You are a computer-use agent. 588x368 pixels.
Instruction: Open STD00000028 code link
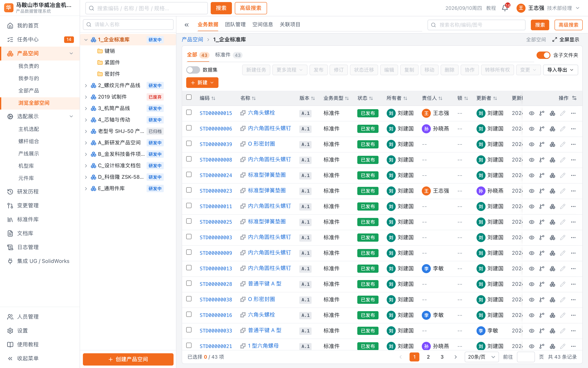coord(216,284)
